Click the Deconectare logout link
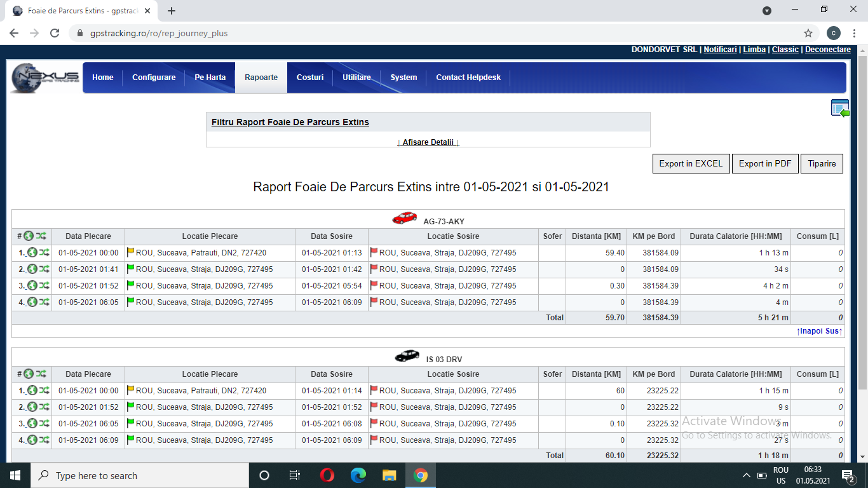Viewport: 868px width, 488px height. [827, 50]
